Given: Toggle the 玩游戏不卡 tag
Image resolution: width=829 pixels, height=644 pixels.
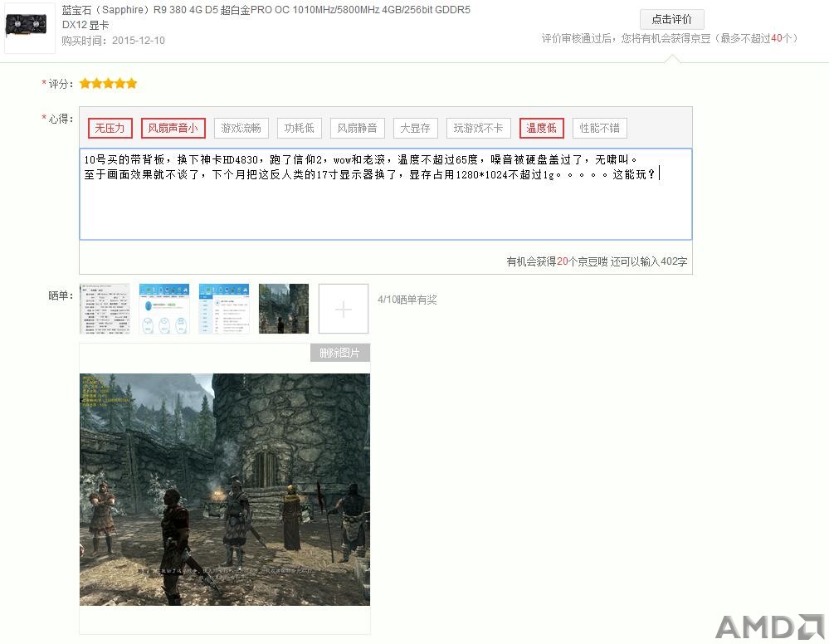Looking at the screenshot, I should pos(479,128).
